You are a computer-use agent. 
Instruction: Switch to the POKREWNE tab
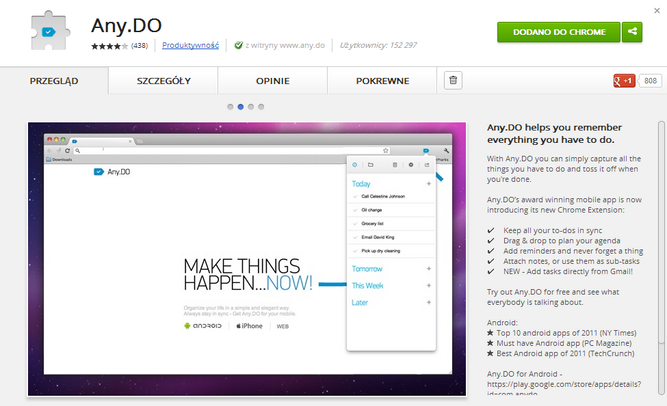[382, 81]
